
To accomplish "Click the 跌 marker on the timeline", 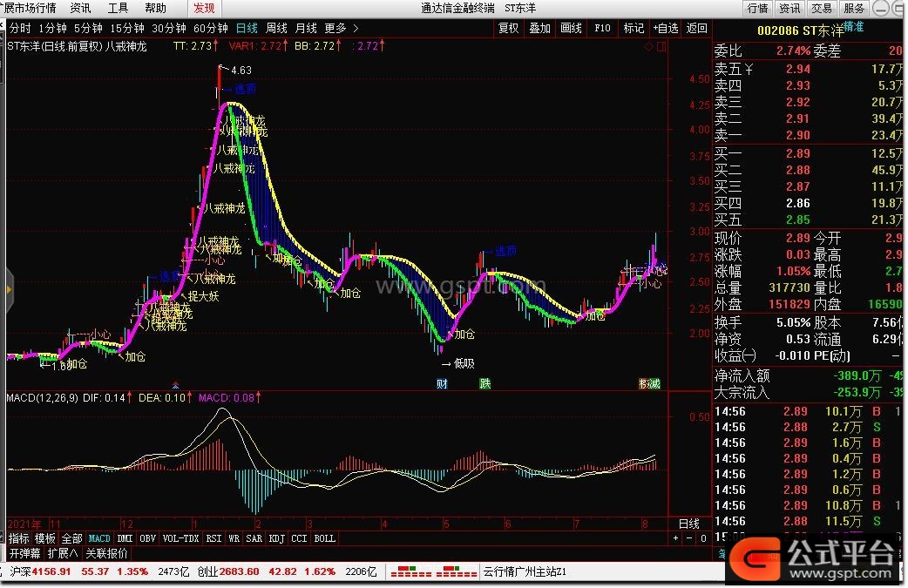I will tap(484, 383).
